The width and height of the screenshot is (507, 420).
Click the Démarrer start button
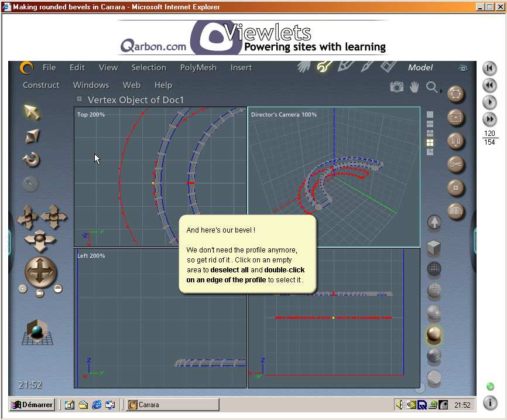coord(32,405)
